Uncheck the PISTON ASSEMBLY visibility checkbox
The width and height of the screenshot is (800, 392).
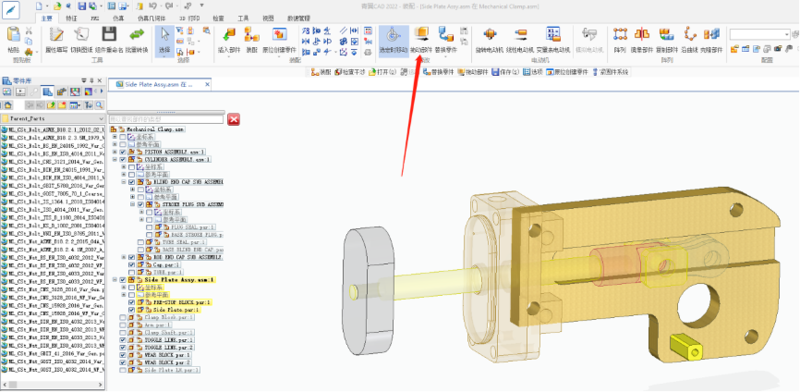122,152
